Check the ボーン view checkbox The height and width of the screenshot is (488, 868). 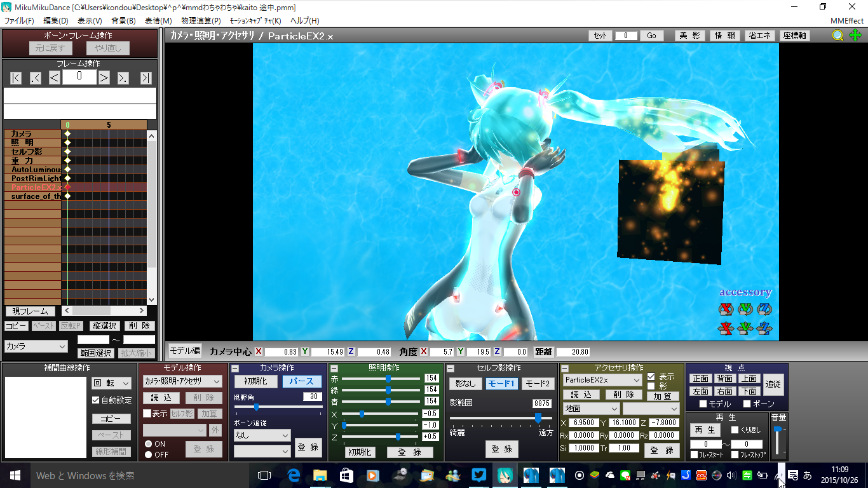pos(747,403)
